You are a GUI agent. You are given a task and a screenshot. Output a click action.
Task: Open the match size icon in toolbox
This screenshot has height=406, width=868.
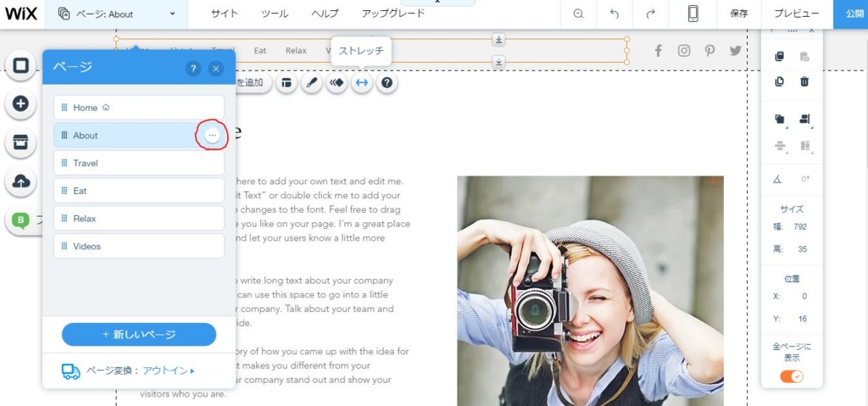[x=804, y=146]
